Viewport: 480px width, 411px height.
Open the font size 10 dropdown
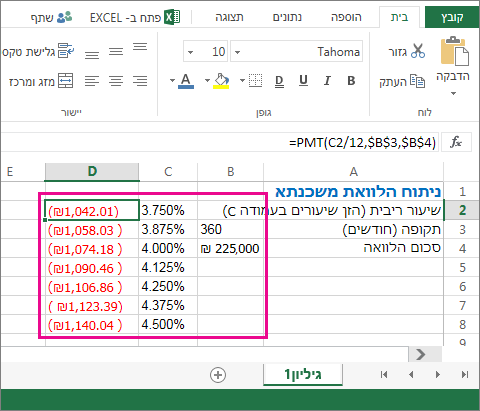coord(190,52)
